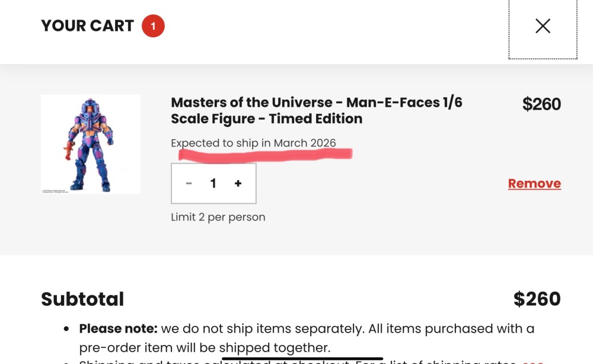Click the red highlight stroke under ship date

coord(266,155)
